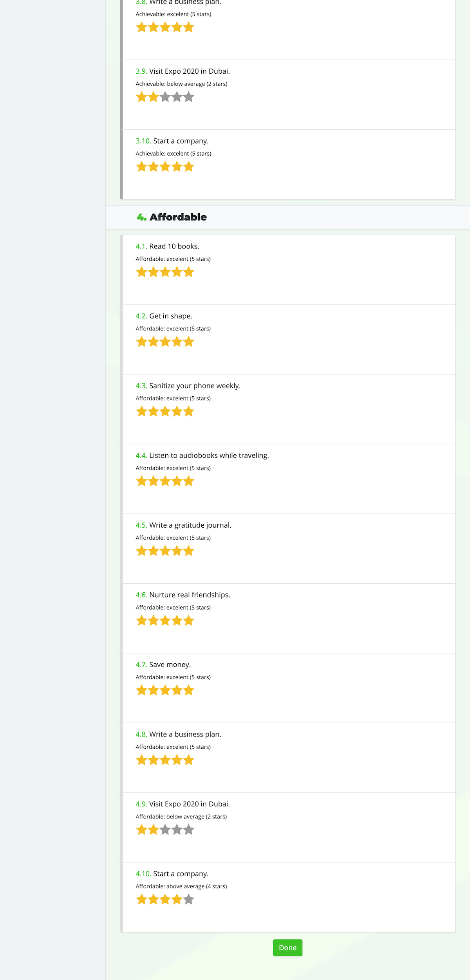The image size is (470, 980).
Task: Select goal title 3.9 Visit Expo 2020 in Dubai
Action: pyautogui.click(x=183, y=71)
